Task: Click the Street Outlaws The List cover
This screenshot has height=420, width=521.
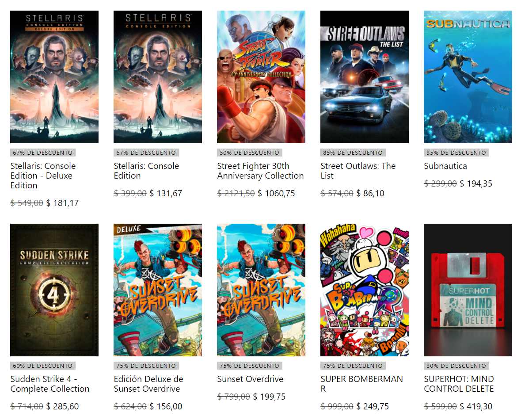Action: coord(364,77)
